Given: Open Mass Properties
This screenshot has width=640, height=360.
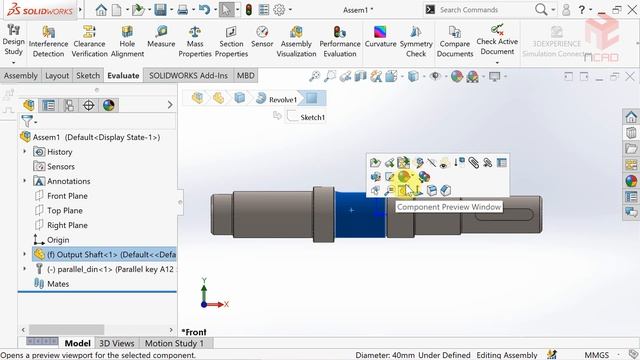Looking at the screenshot, I should click(195, 42).
